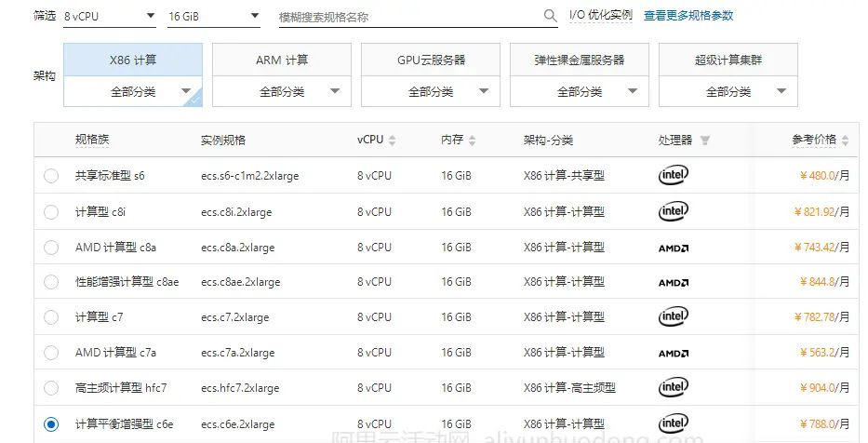Open the 查看更多规格参数 link

[x=688, y=16]
